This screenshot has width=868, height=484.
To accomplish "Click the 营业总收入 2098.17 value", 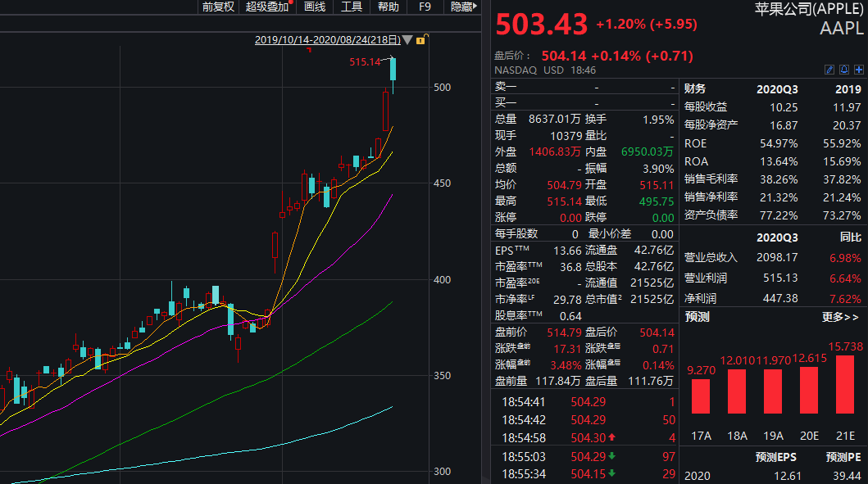I will pos(777,257).
